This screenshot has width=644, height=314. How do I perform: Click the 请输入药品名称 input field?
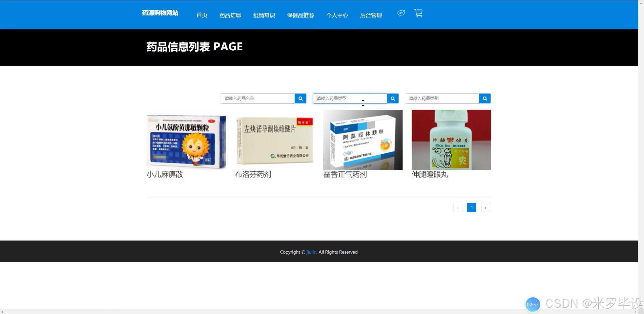coord(259,98)
